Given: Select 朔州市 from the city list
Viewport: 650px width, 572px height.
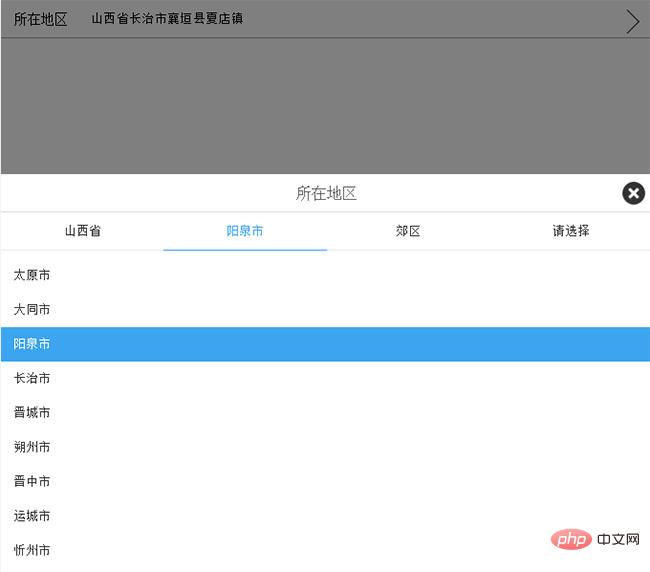Looking at the screenshot, I should click(x=325, y=447).
